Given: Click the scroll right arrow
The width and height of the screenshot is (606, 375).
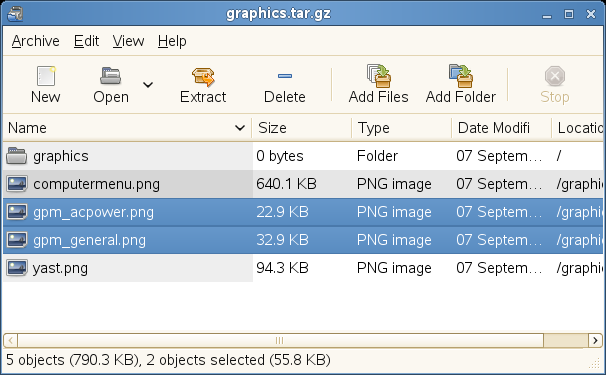Looking at the screenshot, I should [x=595, y=341].
